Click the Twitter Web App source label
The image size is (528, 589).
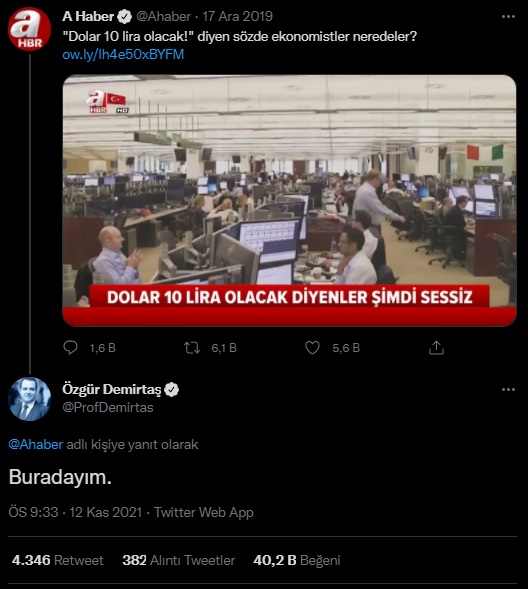tap(204, 512)
